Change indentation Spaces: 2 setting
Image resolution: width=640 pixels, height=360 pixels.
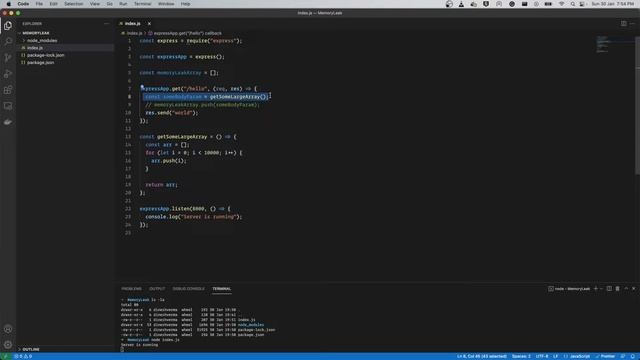tap(521, 356)
